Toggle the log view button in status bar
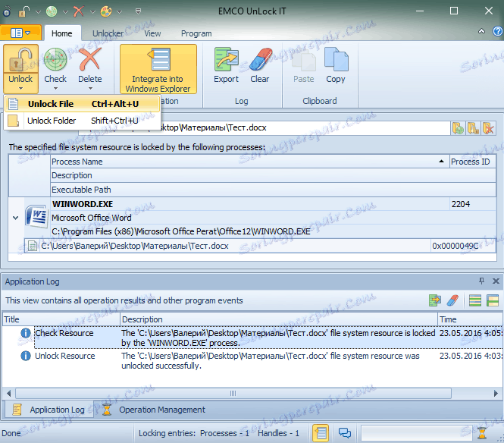504x443 pixels. (x=320, y=433)
